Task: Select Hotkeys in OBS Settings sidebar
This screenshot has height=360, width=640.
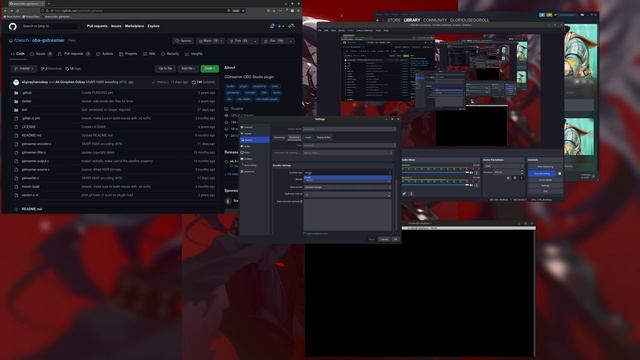Action: click(254, 159)
